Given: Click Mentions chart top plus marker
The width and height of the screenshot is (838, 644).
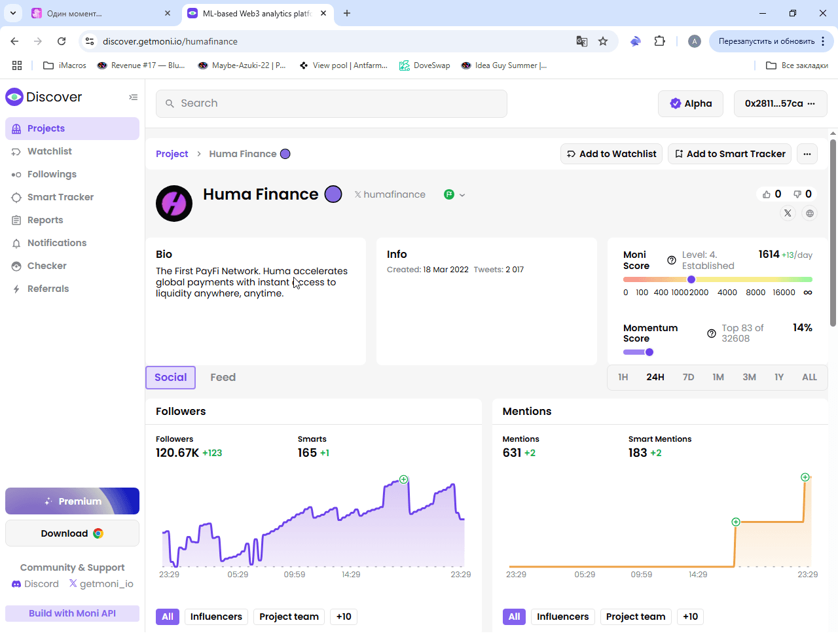Looking at the screenshot, I should tap(805, 477).
